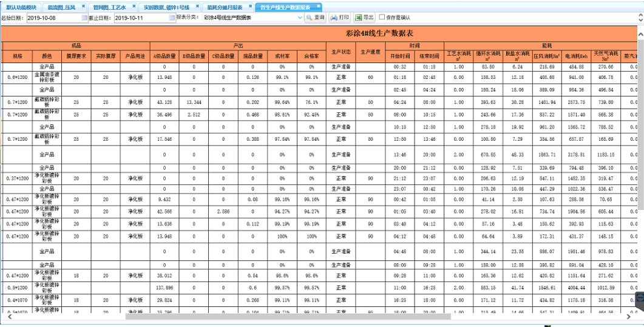Open the 能耗分厂月报表 tab
644x327 pixels.
coord(225,6)
